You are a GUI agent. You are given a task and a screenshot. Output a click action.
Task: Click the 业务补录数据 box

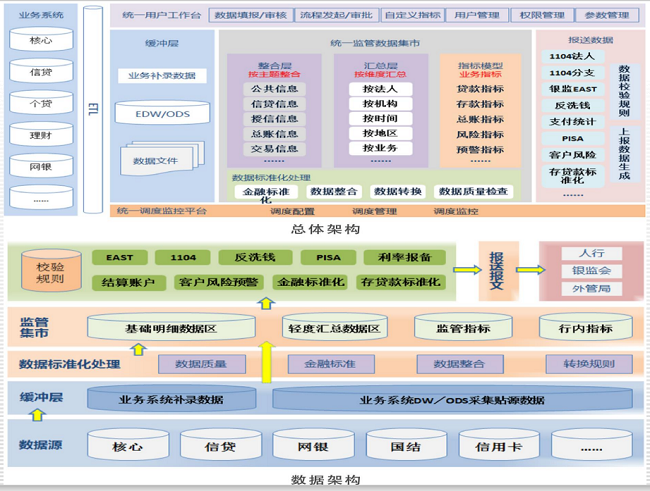click(162, 76)
